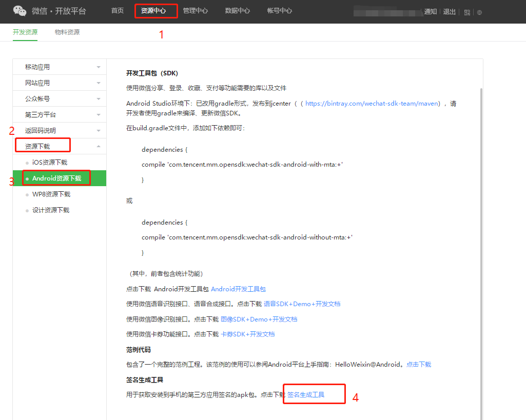
Task: Collapse the 资源下载 section arrow
Action: pyautogui.click(x=99, y=146)
